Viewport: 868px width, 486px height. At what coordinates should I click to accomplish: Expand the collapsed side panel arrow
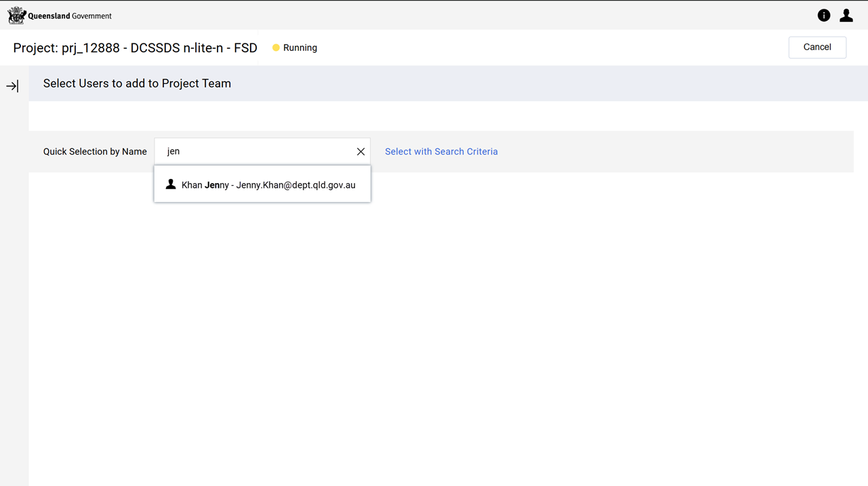click(12, 86)
